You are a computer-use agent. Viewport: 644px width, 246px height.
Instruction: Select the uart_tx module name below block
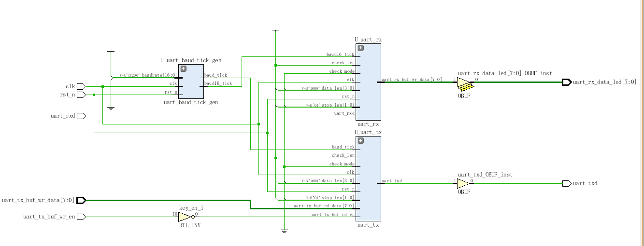(x=368, y=225)
